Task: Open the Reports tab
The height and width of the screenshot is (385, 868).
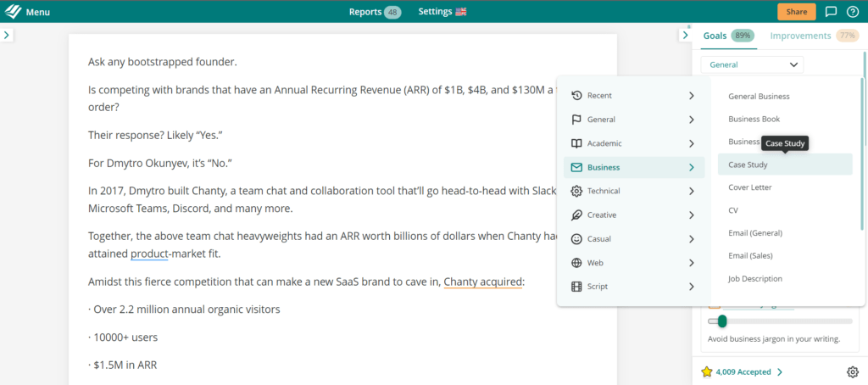Action: pyautogui.click(x=364, y=12)
